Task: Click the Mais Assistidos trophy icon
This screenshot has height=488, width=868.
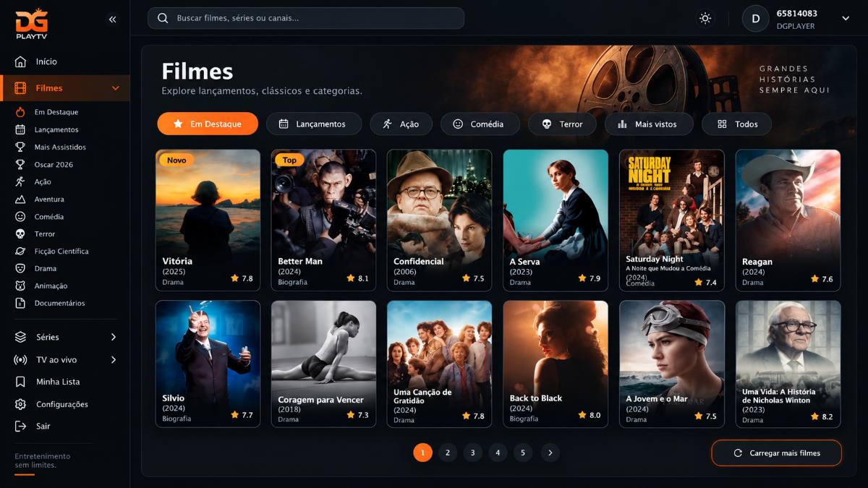Action: pyautogui.click(x=20, y=147)
